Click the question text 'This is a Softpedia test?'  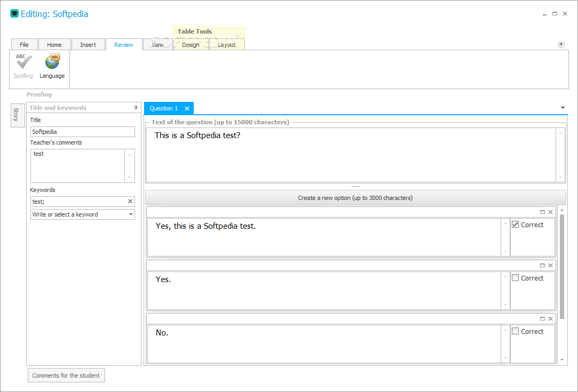pyautogui.click(x=197, y=135)
